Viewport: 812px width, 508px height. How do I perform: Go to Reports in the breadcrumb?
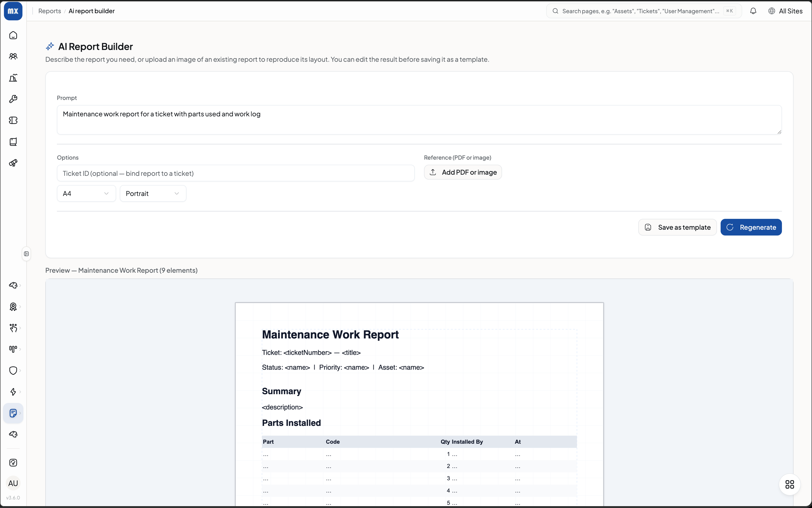pyautogui.click(x=50, y=11)
